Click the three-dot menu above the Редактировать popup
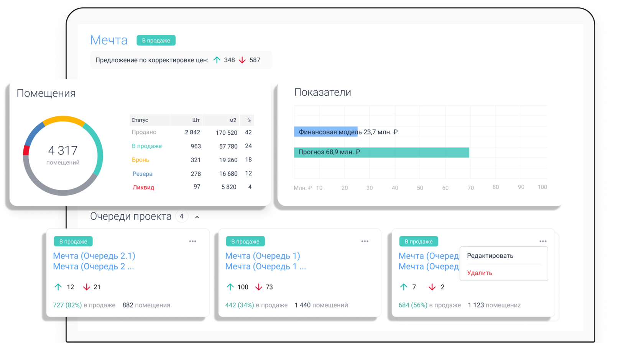 click(x=543, y=241)
